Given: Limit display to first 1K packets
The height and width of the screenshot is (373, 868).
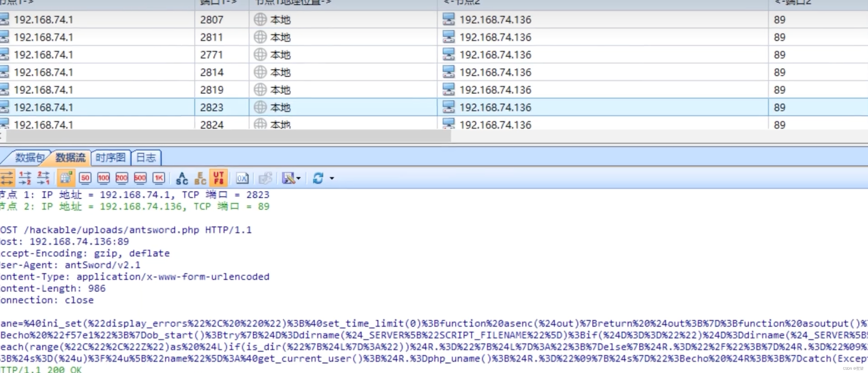Looking at the screenshot, I should coord(159,178).
